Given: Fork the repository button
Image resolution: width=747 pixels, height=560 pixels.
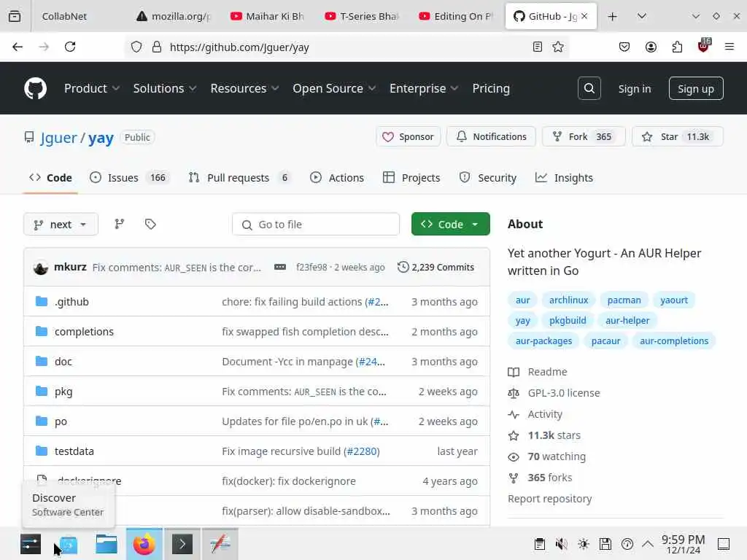Looking at the screenshot, I should pos(583,136).
